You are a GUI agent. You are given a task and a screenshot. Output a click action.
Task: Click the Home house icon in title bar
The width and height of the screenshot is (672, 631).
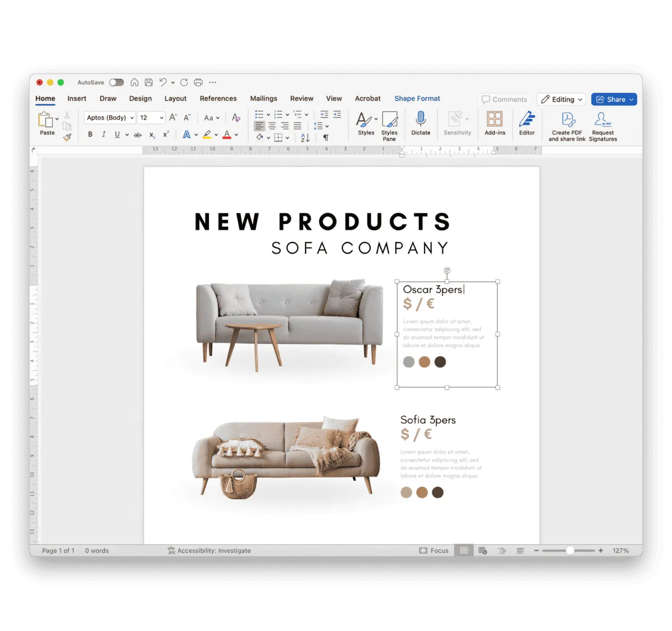(134, 82)
